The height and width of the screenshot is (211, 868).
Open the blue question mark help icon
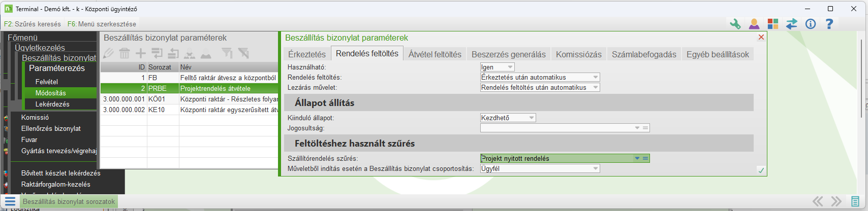tap(829, 24)
